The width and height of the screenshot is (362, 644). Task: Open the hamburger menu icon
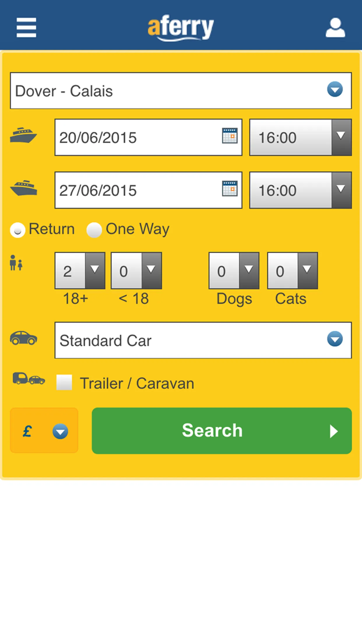[x=26, y=28]
